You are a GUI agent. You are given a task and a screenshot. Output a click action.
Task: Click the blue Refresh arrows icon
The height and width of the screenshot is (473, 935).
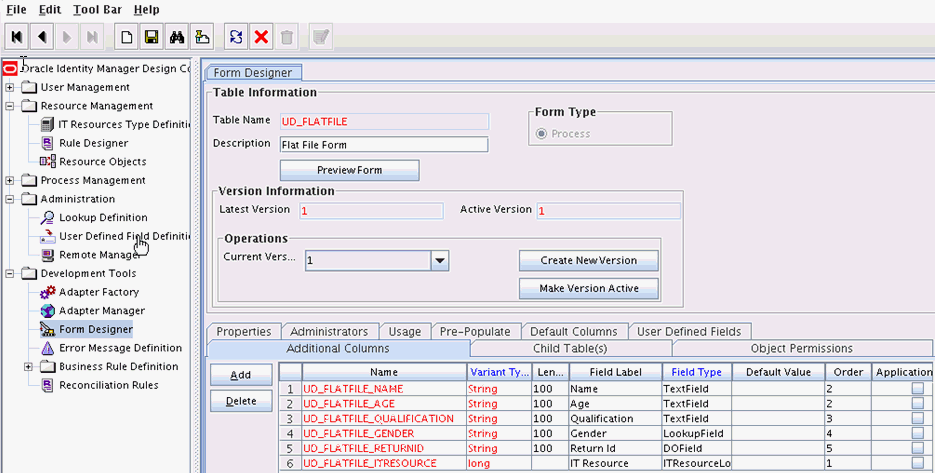[x=236, y=37]
